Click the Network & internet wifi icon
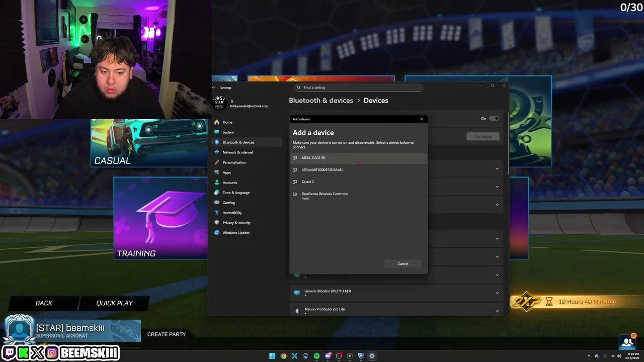 [x=217, y=152]
